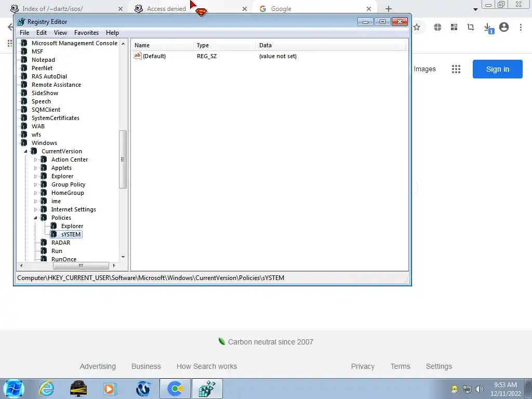Screen dimensions: 532x399
Task: Select the WAB registry key
Action: tap(38, 126)
